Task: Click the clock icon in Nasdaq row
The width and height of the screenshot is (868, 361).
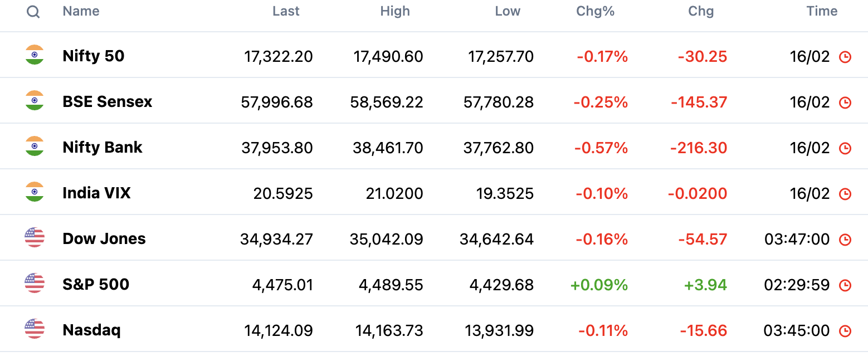Action: point(845,331)
